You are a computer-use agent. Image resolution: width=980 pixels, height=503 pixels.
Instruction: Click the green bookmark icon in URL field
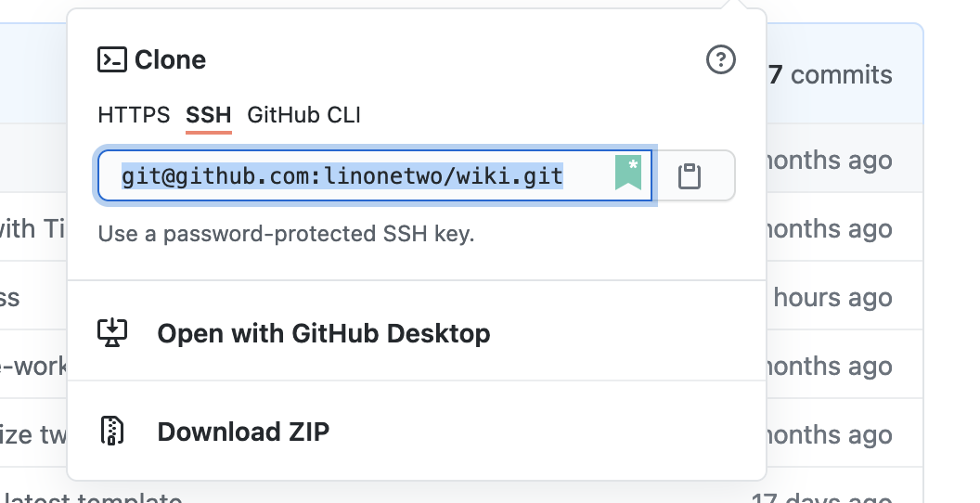[x=628, y=174]
